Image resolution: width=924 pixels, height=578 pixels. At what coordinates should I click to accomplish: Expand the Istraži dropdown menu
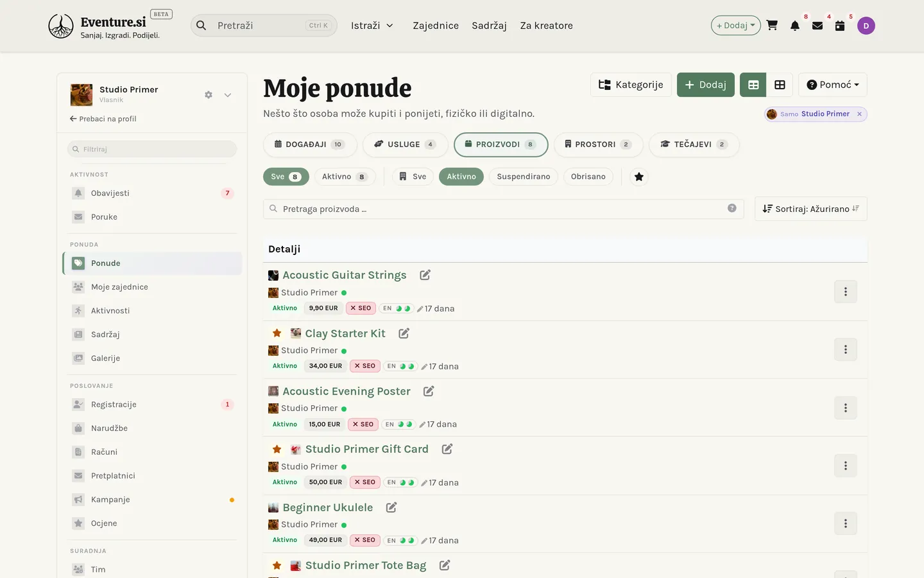coord(372,26)
